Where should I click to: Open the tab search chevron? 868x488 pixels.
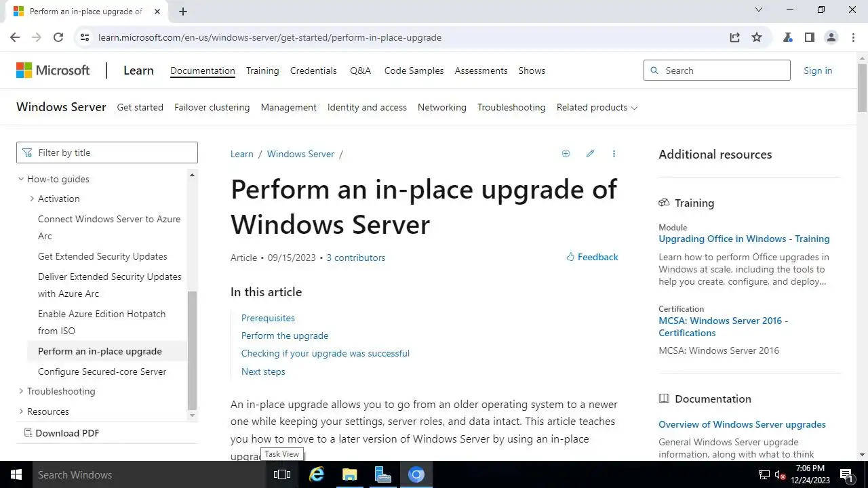tap(759, 10)
